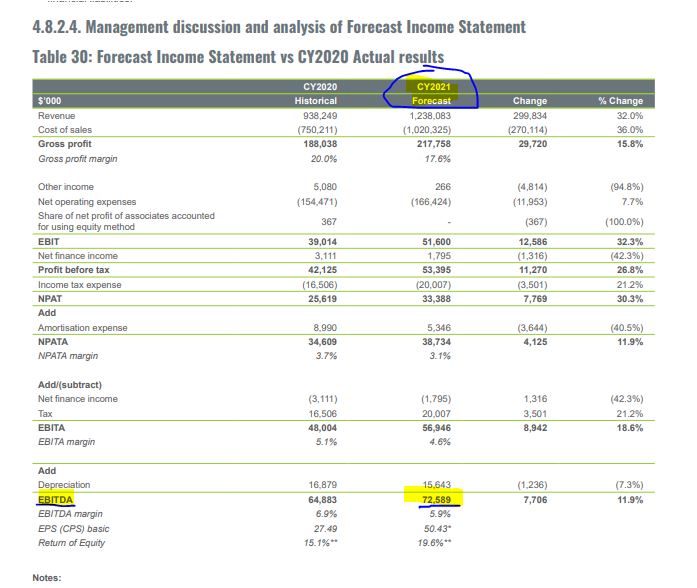Click EBITA margin 5.1%
This screenshot has width=697, height=588.
coord(326,442)
